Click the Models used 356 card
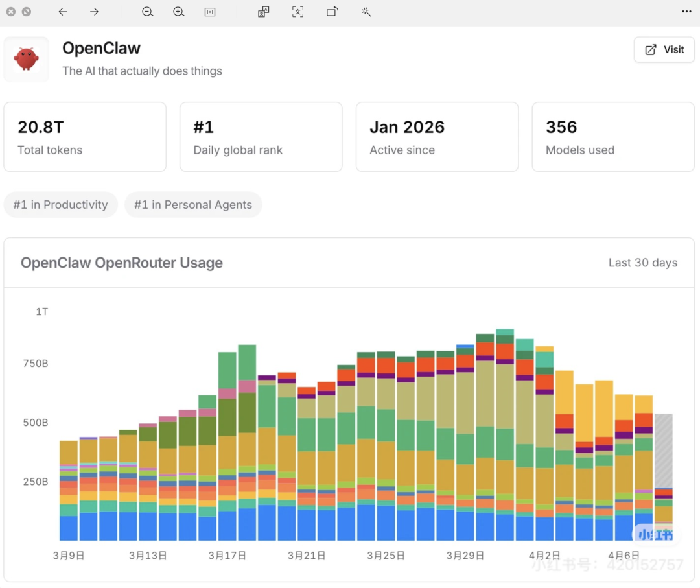The image size is (700, 588). point(612,137)
